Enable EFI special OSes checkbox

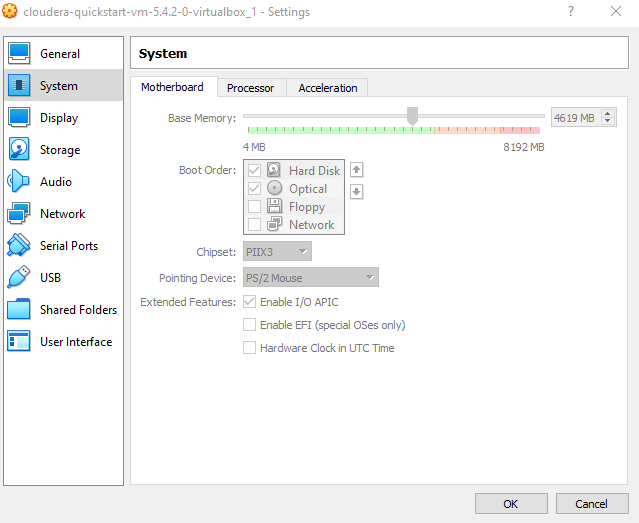click(x=249, y=324)
